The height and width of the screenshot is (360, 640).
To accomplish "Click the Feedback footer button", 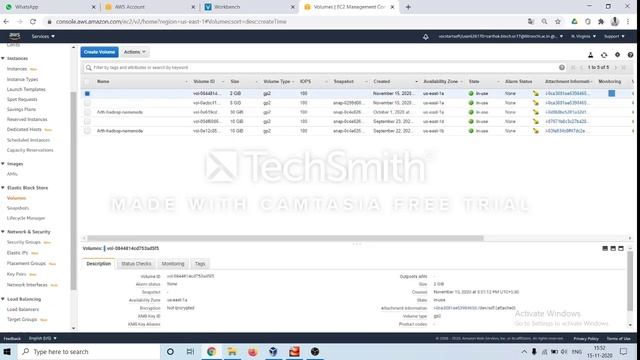I will [x=12, y=338].
